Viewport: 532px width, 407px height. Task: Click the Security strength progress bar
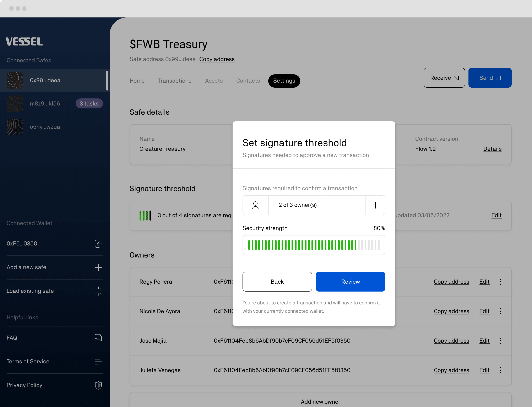[314, 245]
